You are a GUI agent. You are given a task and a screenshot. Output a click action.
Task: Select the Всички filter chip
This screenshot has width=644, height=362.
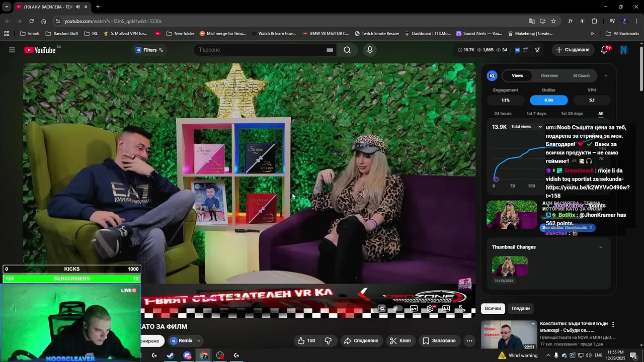coord(493,308)
